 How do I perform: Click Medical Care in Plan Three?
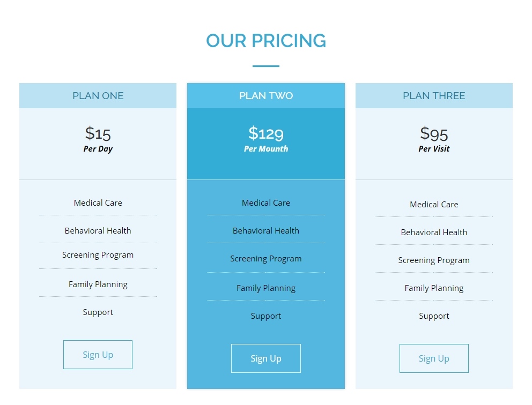[x=434, y=205]
